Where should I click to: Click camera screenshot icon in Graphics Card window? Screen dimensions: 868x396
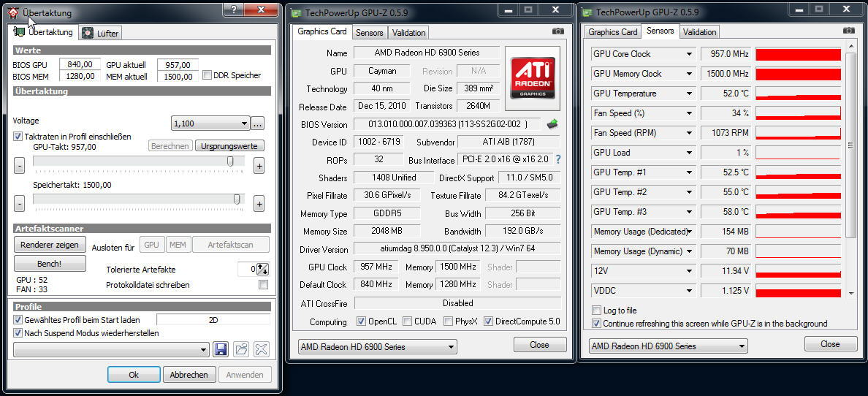pyautogui.click(x=558, y=31)
